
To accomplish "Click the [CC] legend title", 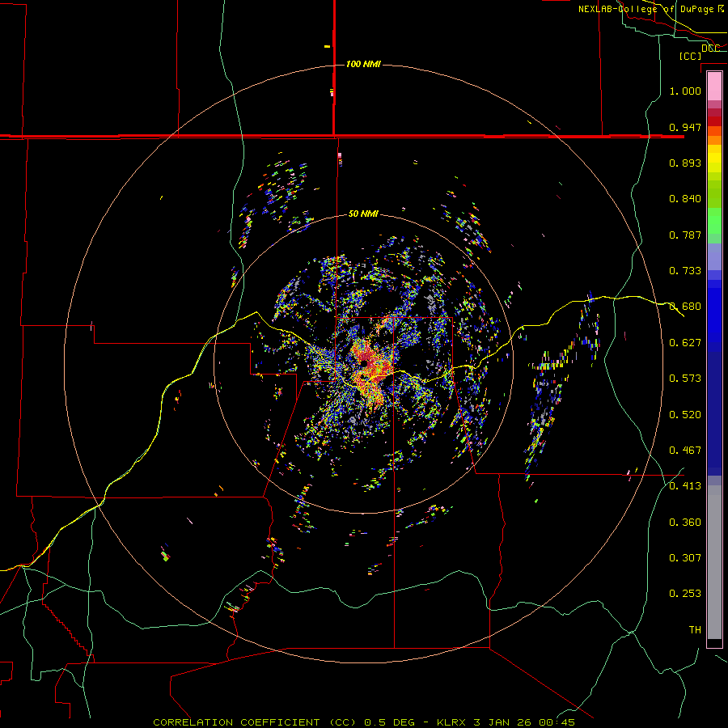I will click(x=691, y=56).
